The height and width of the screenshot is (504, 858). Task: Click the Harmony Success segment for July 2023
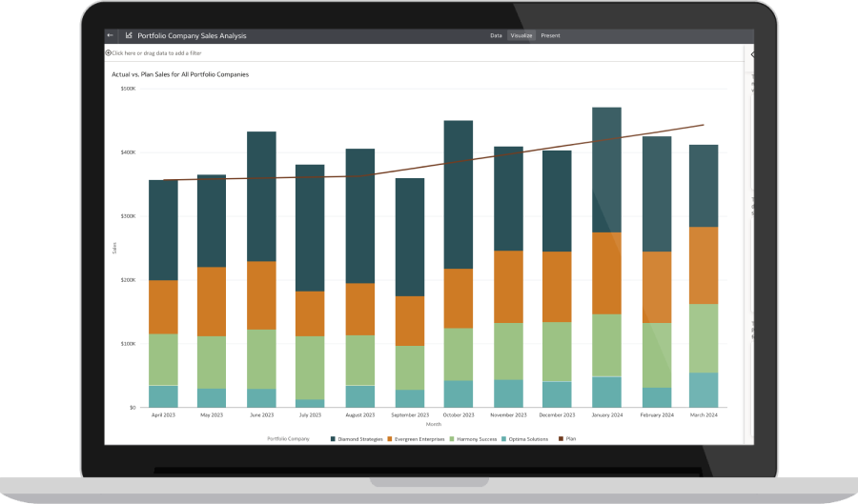pyautogui.click(x=310, y=367)
